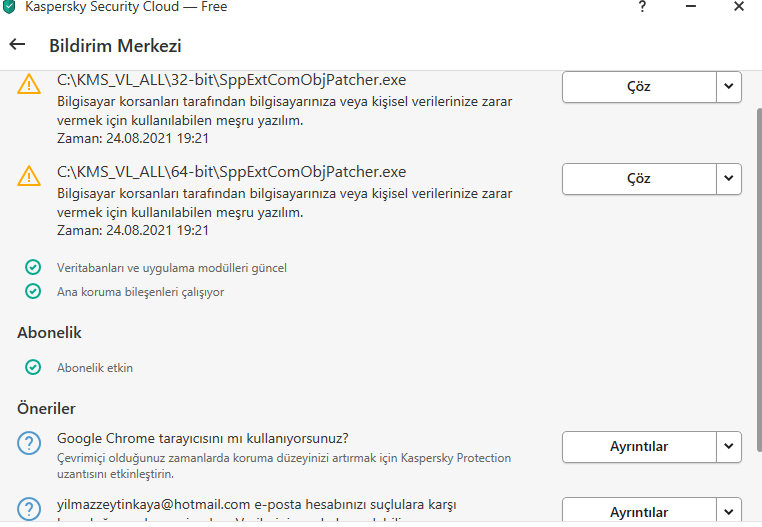Click the question icon for Google Chrome suggestion
The image size is (762, 527).
[x=29, y=443]
